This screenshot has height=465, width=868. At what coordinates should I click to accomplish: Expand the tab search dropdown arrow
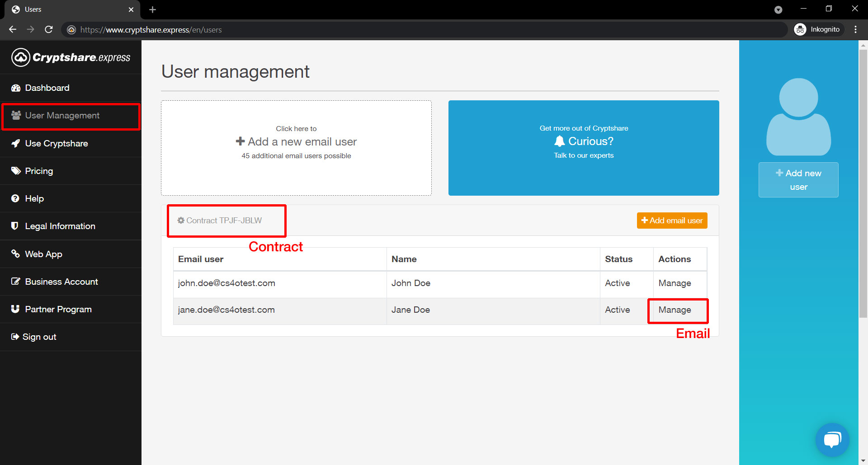pyautogui.click(x=778, y=9)
